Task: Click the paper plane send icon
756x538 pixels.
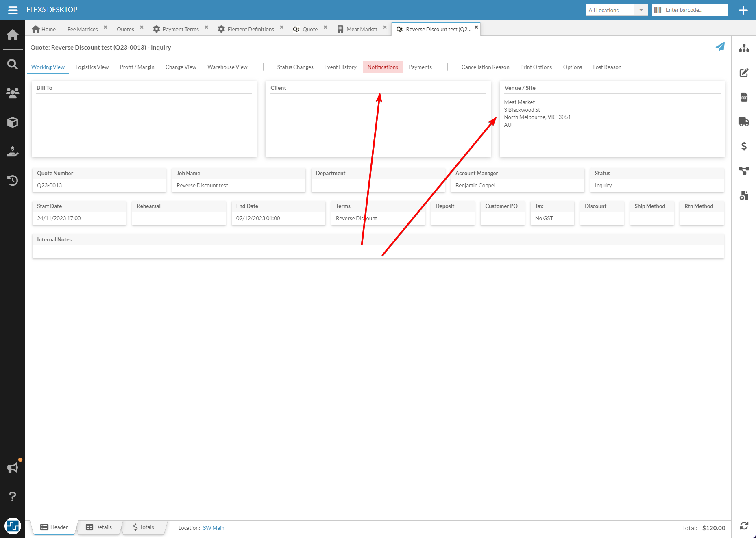Action: click(x=720, y=47)
